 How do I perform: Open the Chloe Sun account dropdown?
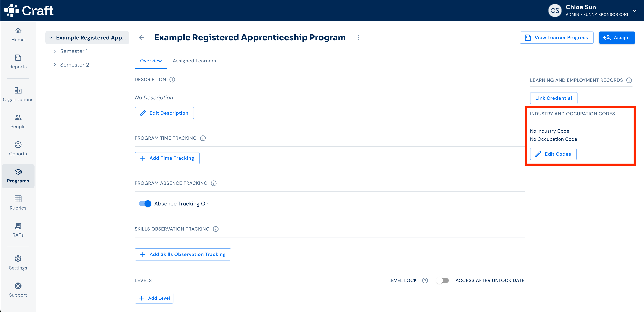(x=634, y=11)
